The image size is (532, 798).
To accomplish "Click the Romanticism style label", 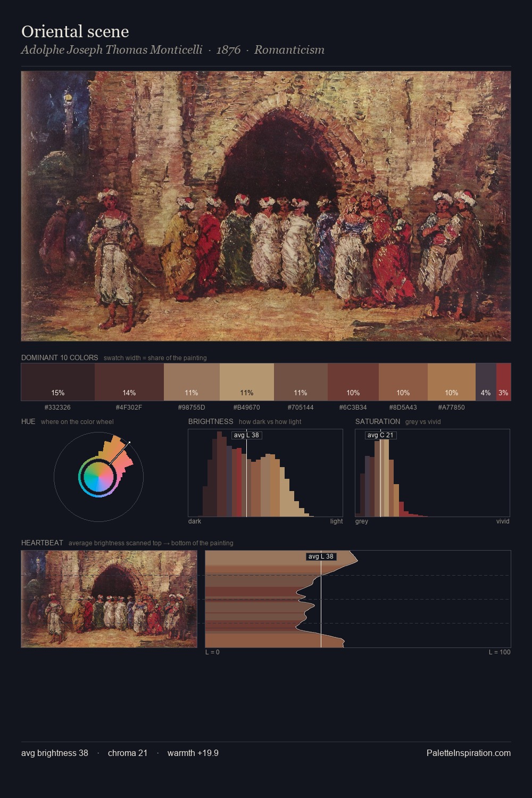I will [289, 49].
